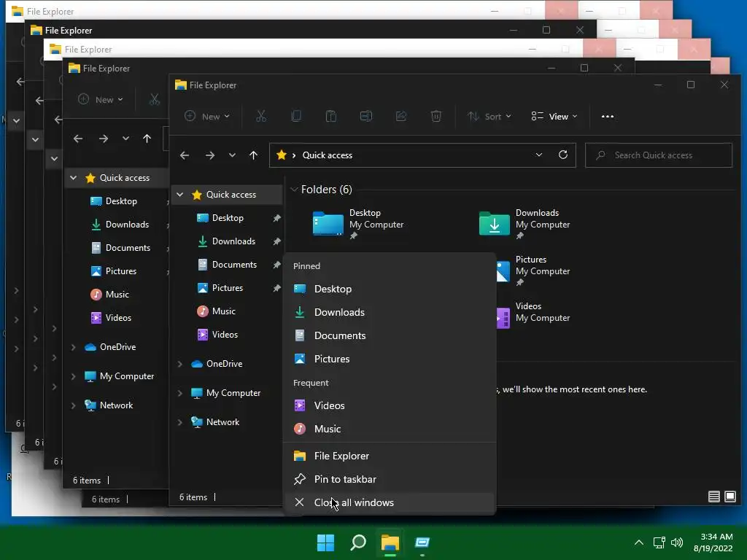747x560 pixels.
Task: Select Downloads in front navigation pane
Action: coord(233,241)
